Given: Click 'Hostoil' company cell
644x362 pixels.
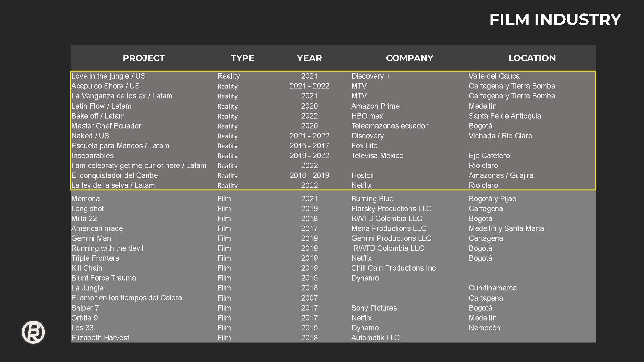Looking at the screenshot, I should pos(362,175).
